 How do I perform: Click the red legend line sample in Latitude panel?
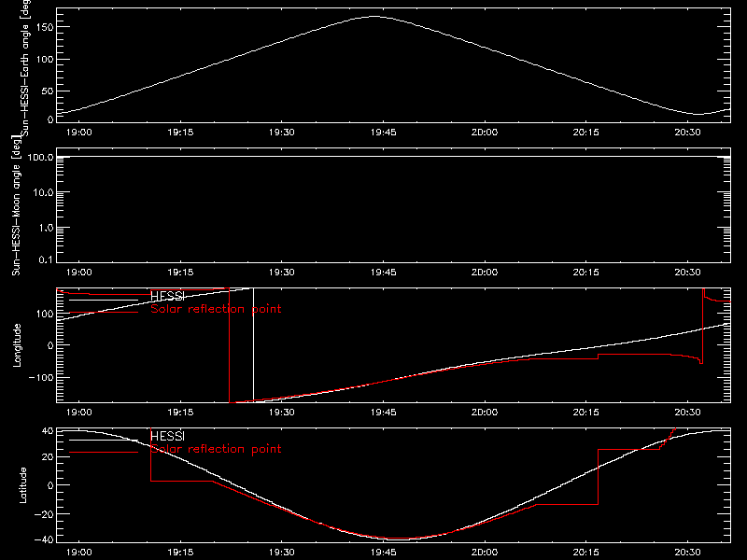(104, 453)
